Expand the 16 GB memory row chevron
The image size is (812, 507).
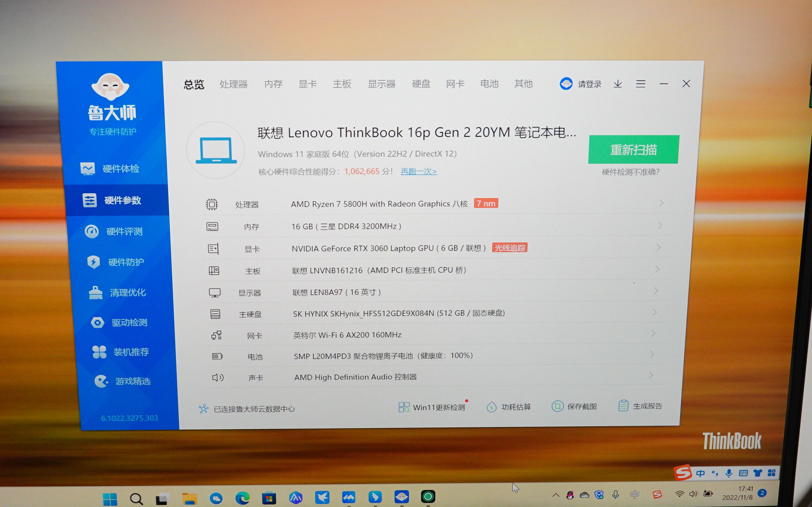[x=660, y=225]
